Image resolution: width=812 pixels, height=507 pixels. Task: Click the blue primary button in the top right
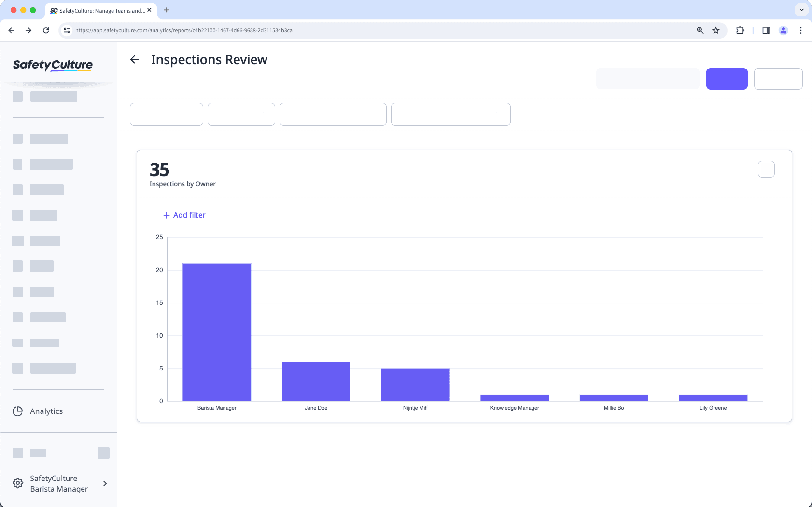[x=727, y=79]
